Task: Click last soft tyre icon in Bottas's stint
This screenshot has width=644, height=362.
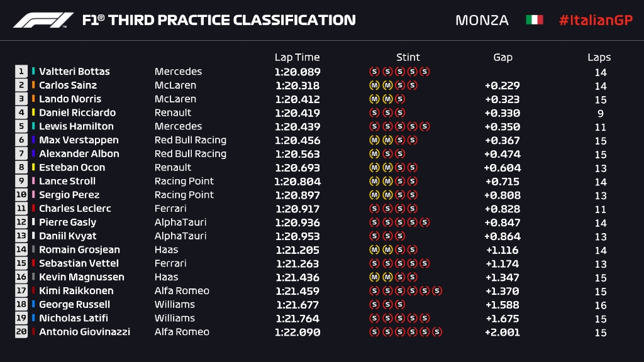Action: tap(425, 72)
